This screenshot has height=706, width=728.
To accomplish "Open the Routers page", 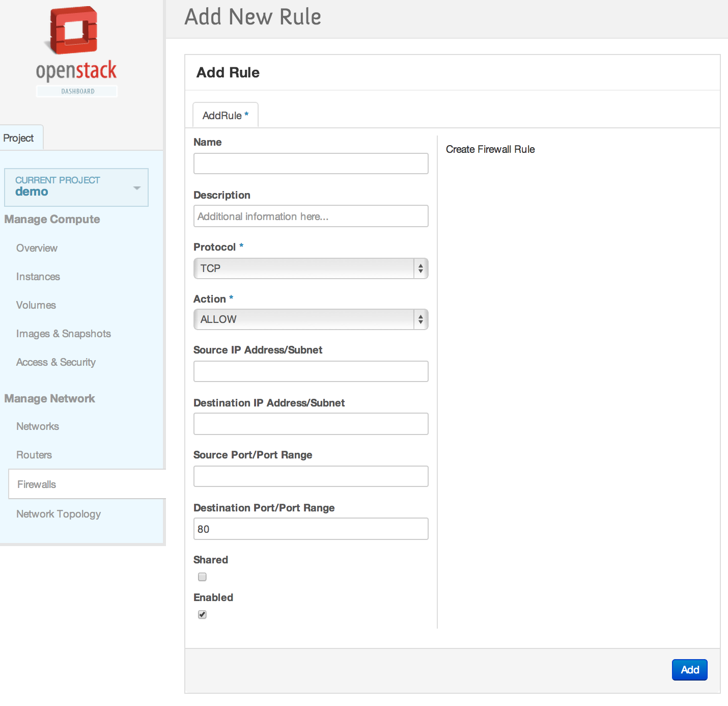I will point(34,455).
